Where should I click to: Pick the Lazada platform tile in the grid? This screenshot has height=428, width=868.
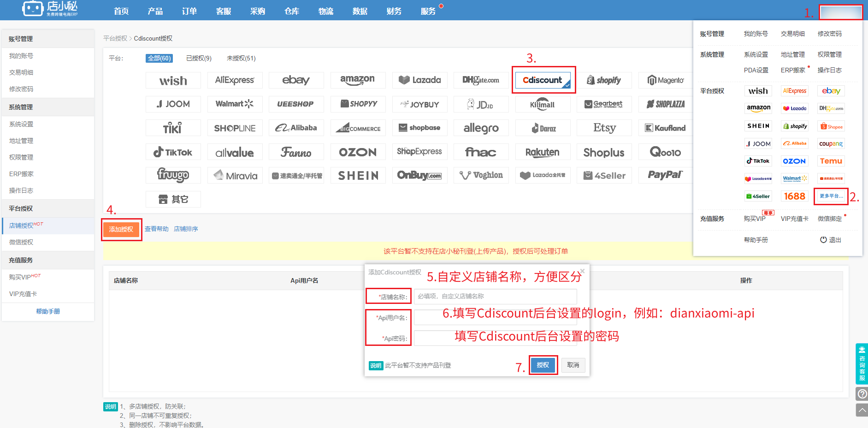pos(419,80)
